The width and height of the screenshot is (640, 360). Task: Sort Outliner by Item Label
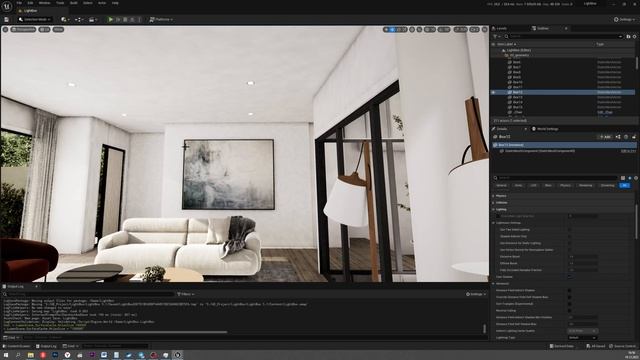[x=507, y=44]
